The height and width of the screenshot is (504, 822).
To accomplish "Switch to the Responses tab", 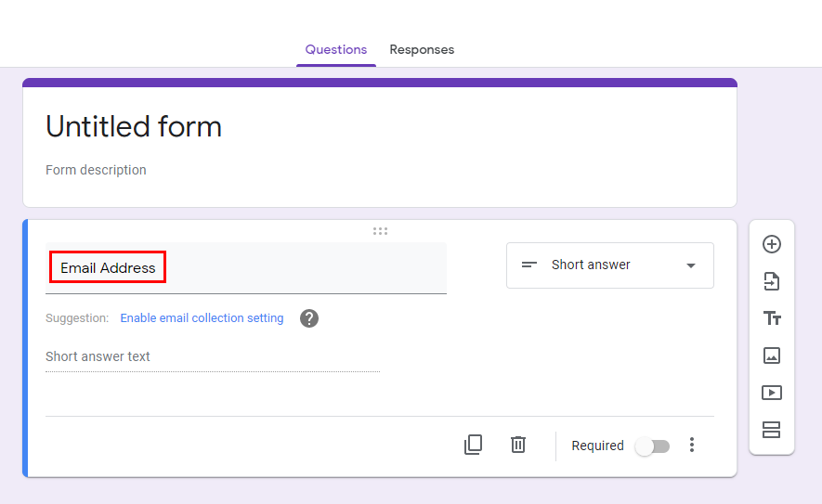I will 422,50.
